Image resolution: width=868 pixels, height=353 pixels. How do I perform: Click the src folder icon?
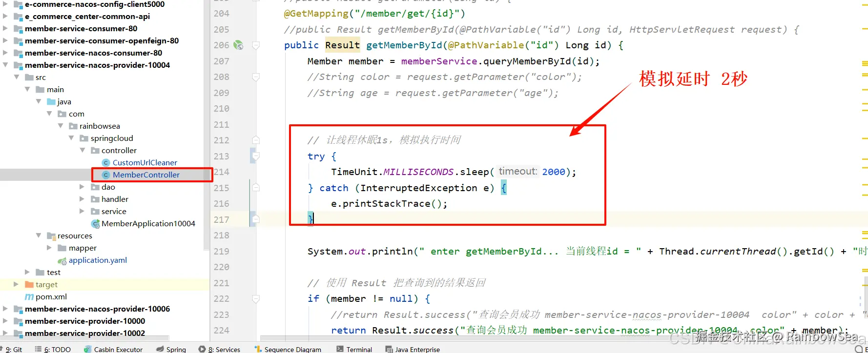point(29,77)
